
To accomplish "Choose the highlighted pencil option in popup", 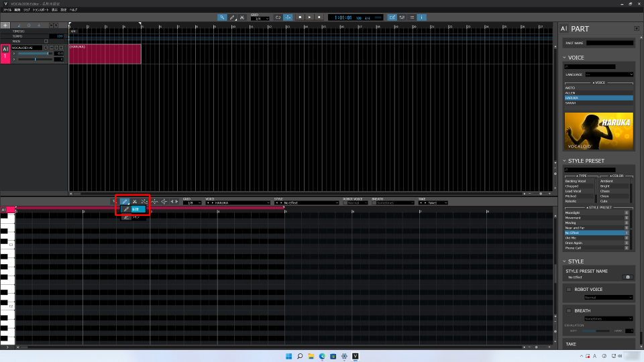I will [x=133, y=209].
